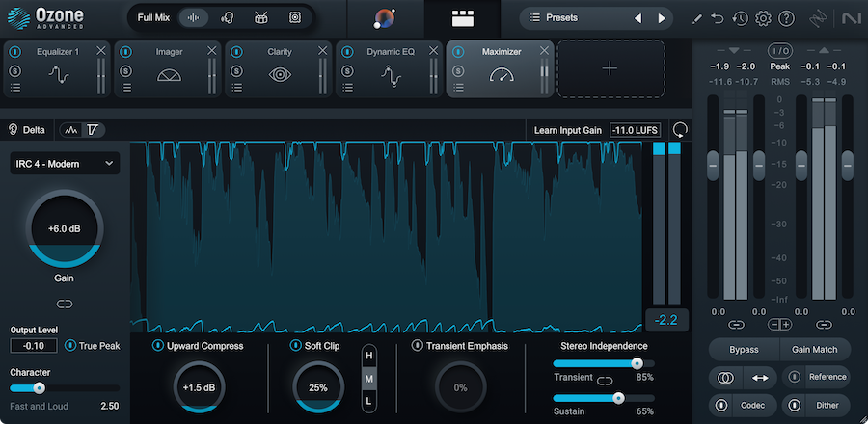This screenshot has height=424, width=868.
Task: Click the gain link icon under Gain
Action: tap(65, 305)
